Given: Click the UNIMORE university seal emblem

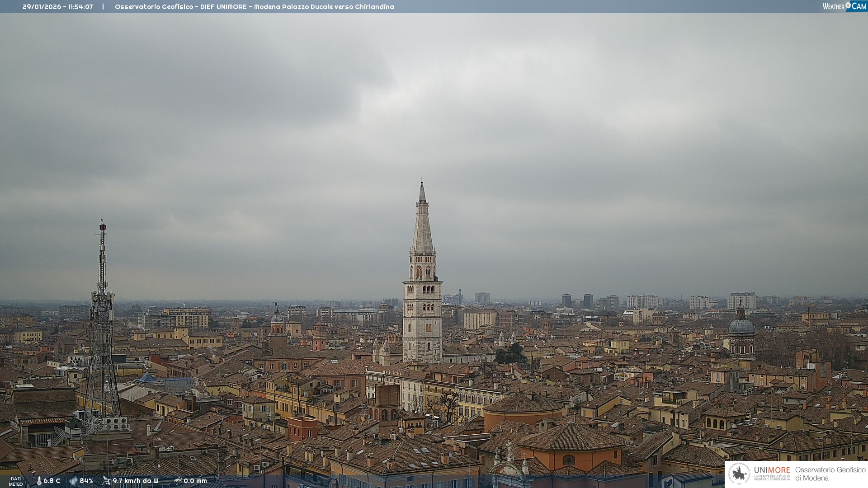Looking at the screenshot, I should (740, 474).
